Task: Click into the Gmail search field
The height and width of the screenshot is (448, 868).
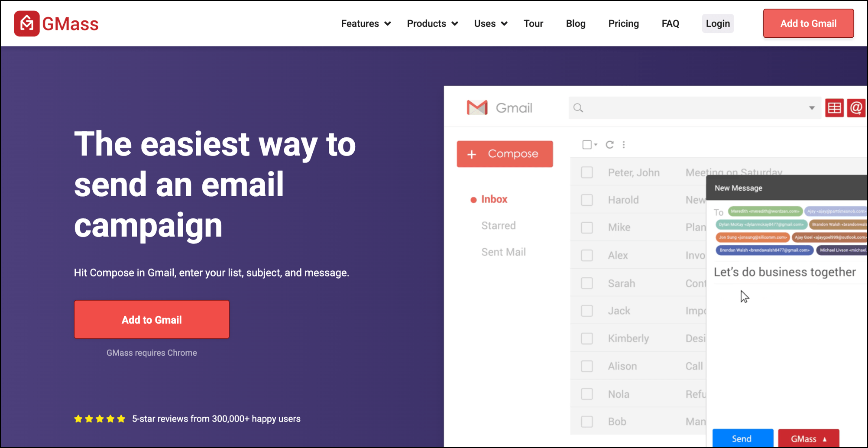Action: coord(695,108)
